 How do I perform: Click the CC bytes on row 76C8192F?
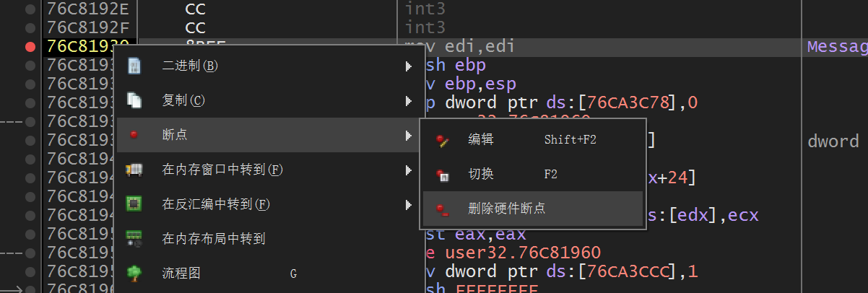click(195, 28)
